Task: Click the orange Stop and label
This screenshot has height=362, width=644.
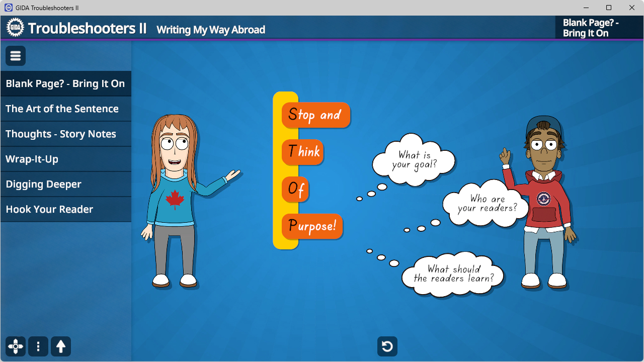Action: (x=315, y=115)
